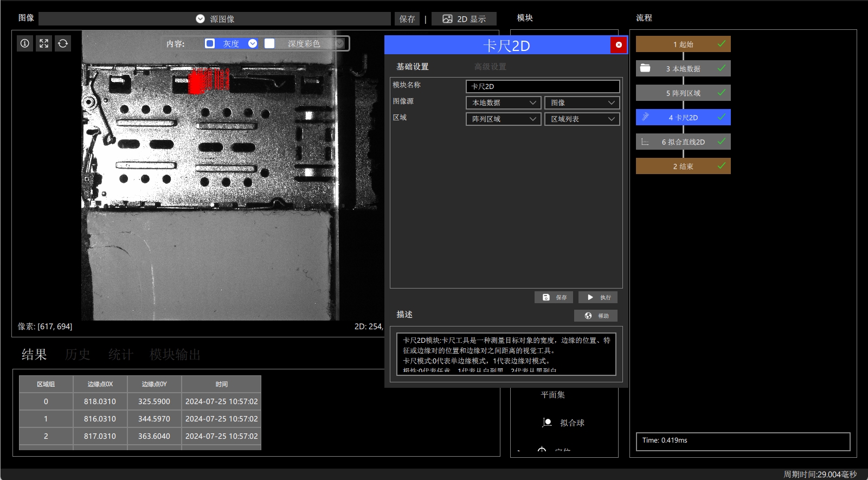
Task: Select the 5 阵列区域 flow node
Action: (683, 93)
